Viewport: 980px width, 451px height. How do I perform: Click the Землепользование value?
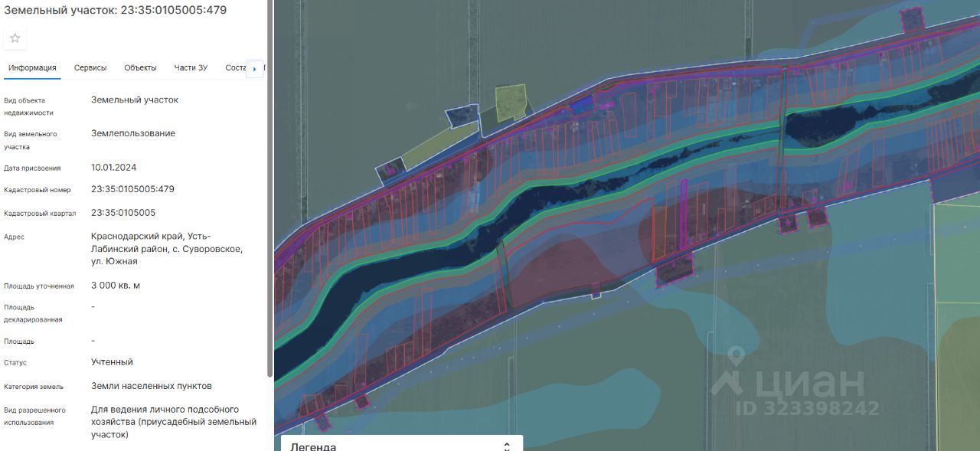[133, 133]
